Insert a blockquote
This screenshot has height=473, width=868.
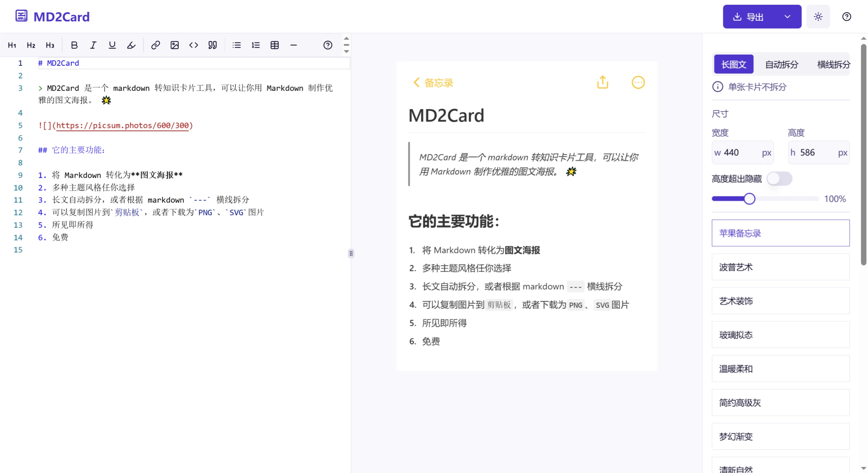(x=212, y=45)
